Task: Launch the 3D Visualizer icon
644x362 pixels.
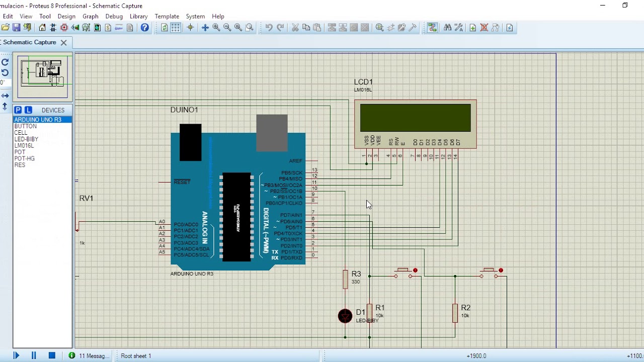Action: (x=75, y=28)
